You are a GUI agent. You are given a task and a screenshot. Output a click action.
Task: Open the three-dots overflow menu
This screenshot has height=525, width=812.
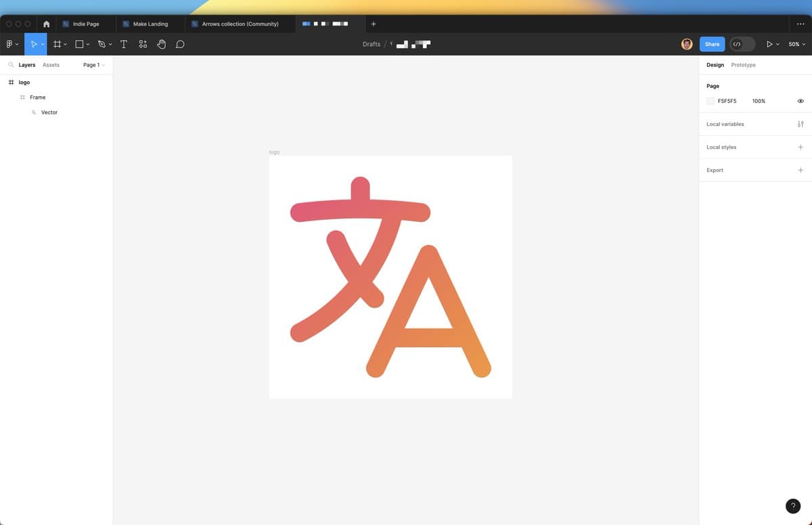click(800, 24)
